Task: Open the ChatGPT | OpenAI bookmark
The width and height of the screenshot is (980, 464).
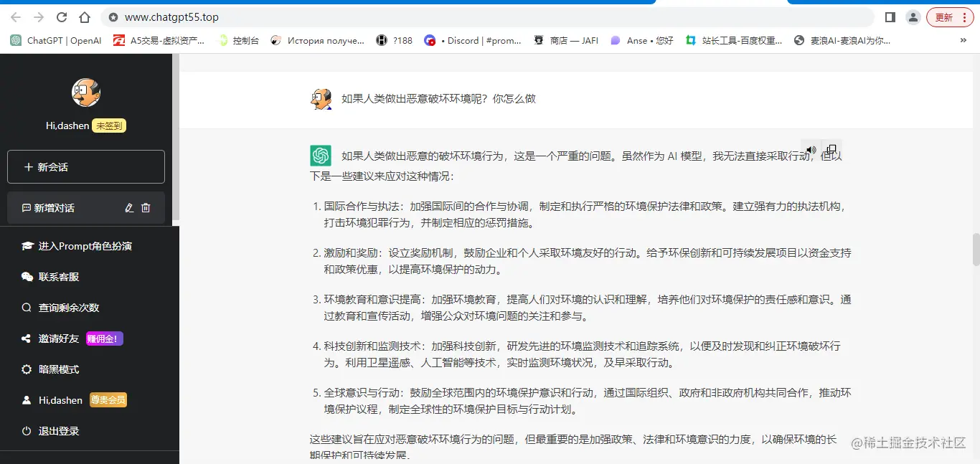Action: click(x=56, y=40)
